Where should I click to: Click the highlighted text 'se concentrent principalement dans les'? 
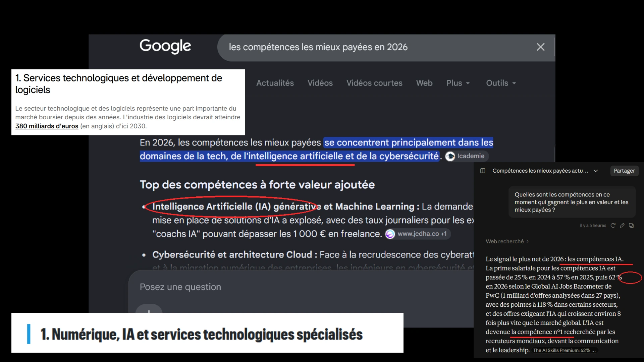point(409,143)
